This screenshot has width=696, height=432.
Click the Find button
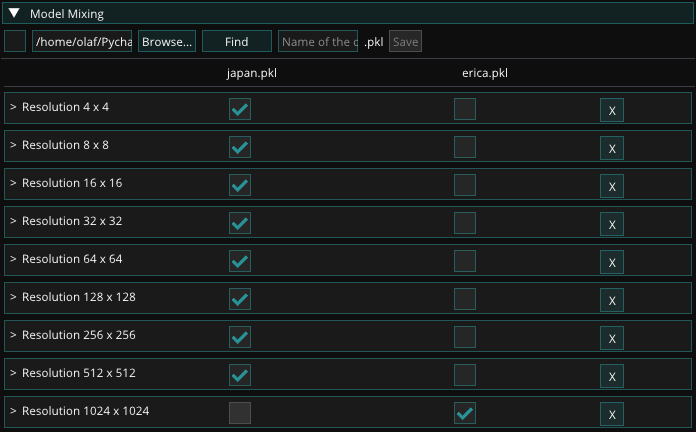point(237,41)
